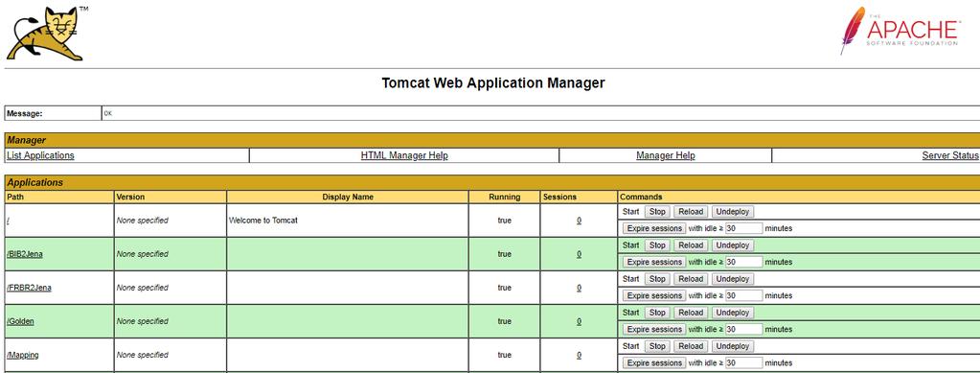Click 'true' running status for /BIB2Jena

(505, 254)
